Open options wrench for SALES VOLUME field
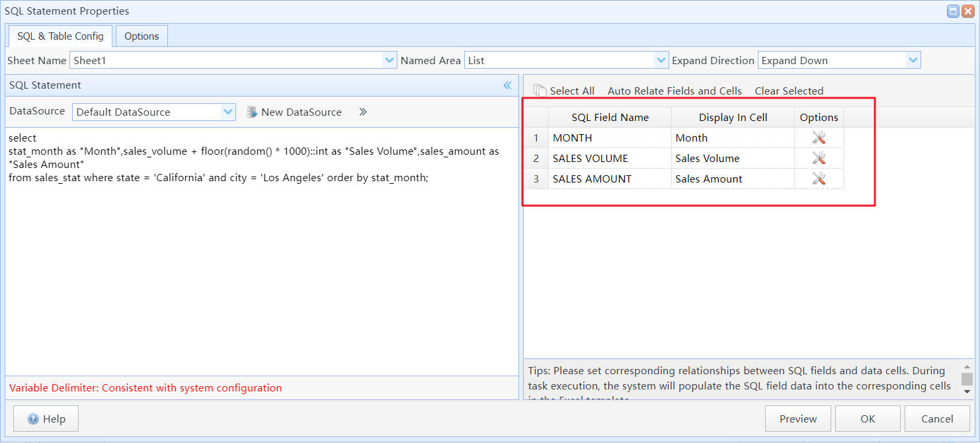 tap(819, 158)
